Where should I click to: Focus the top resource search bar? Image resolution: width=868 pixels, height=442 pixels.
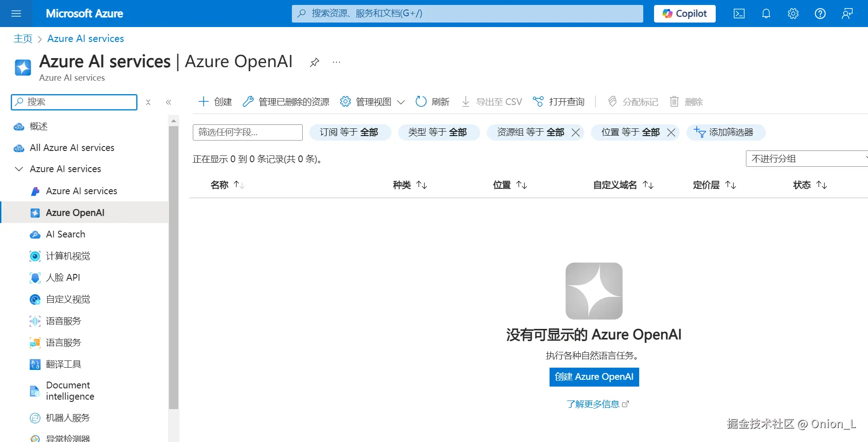pyautogui.click(x=468, y=14)
